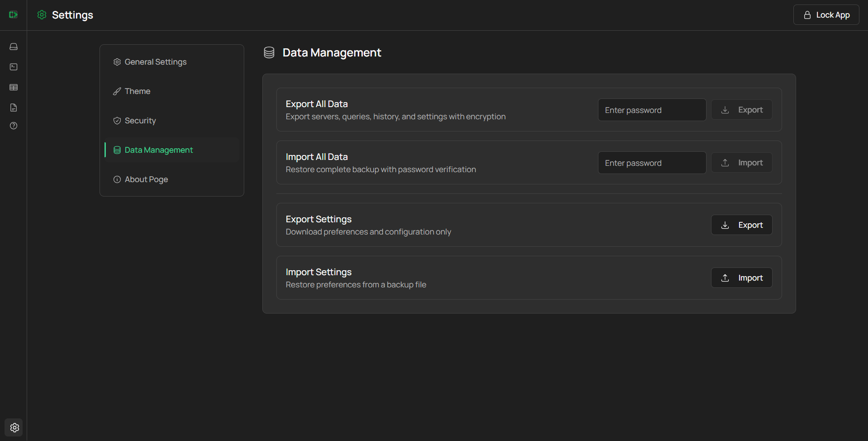
Task: Click the Import All Data password field
Action: tap(652, 162)
